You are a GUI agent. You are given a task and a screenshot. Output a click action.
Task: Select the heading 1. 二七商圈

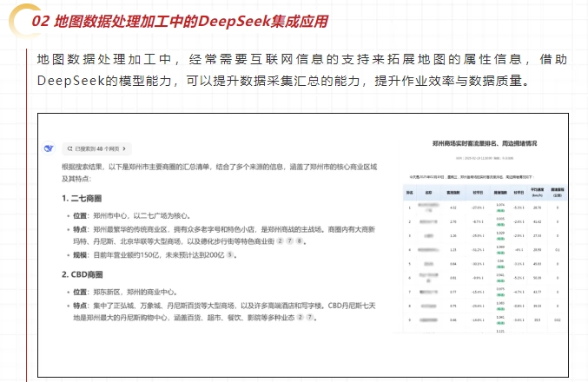click(82, 198)
